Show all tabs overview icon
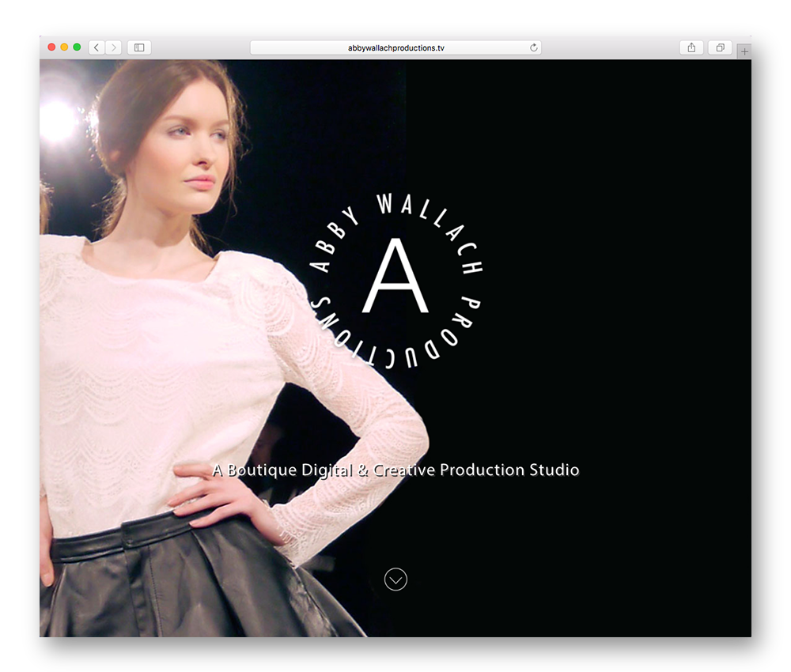 pos(721,47)
